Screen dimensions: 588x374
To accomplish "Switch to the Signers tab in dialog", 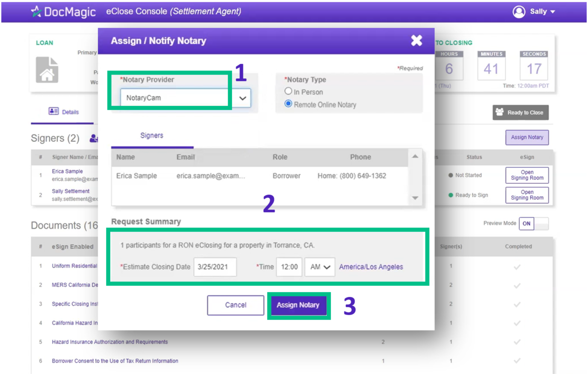I will [152, 135].
